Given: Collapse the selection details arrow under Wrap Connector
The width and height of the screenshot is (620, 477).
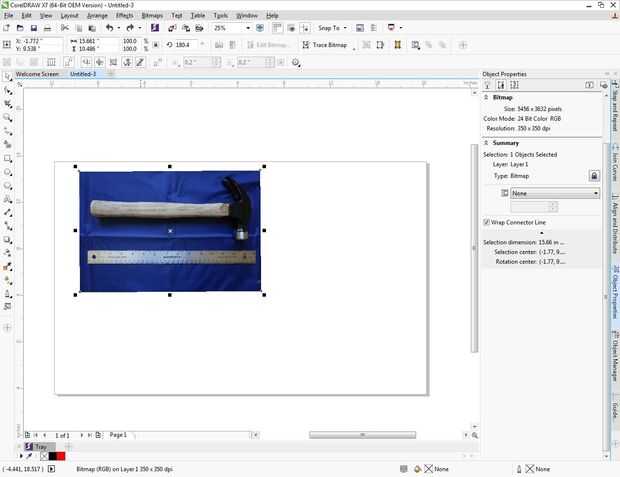Looking at the screenshot, I should click(x=542, y=233).
